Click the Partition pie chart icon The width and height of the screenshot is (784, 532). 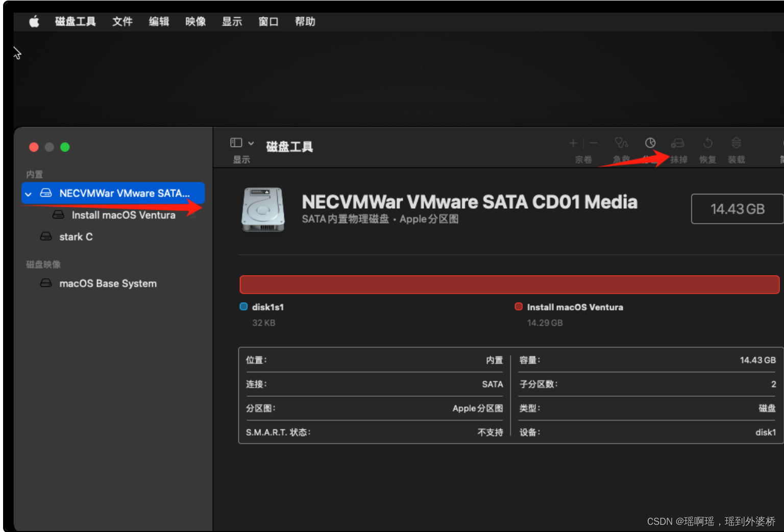[x=650, y=142]
